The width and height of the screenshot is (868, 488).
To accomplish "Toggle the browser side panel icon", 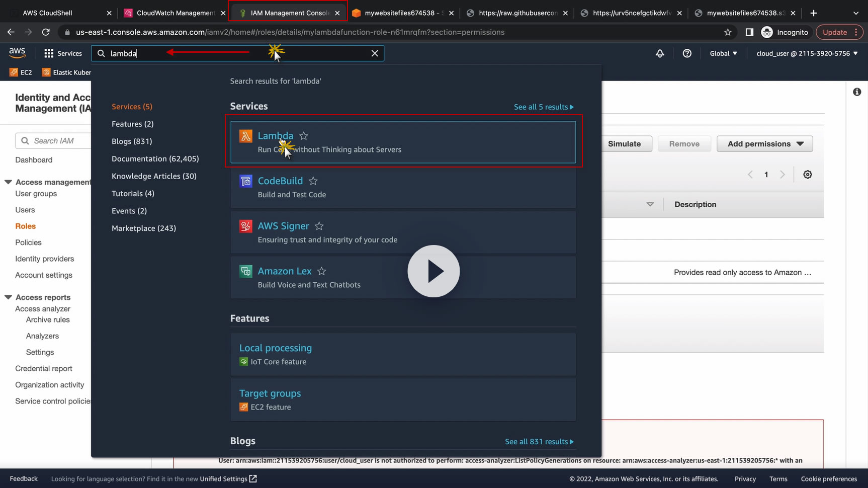I will pos(749,32).
